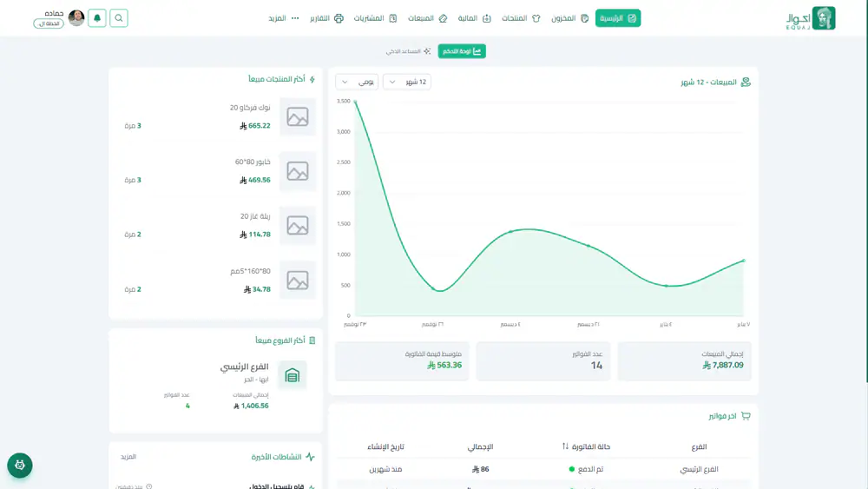868x489 pixels.
Task: Click the الفرع الرئيسي branch store icon
Action: [x=293, y=375]
